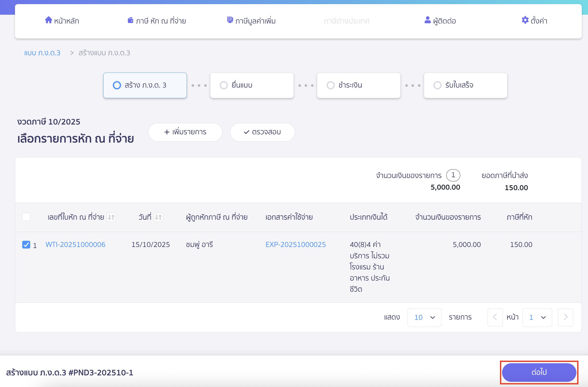The height and width of the screenshot is (387, 588).
Task: Click the แบบ ภ.ง.ด.3 breadcrumb link
Action: (42, 53)
